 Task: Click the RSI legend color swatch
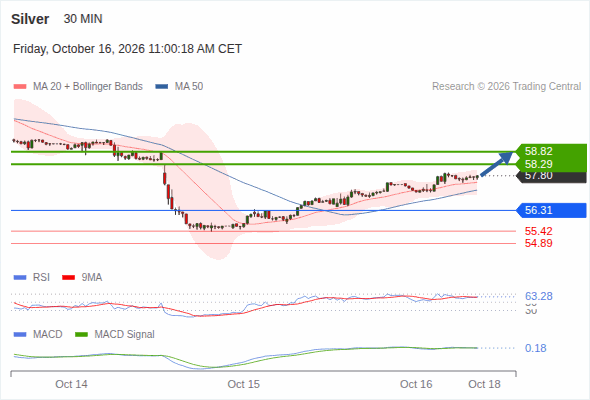pos(20,278)
